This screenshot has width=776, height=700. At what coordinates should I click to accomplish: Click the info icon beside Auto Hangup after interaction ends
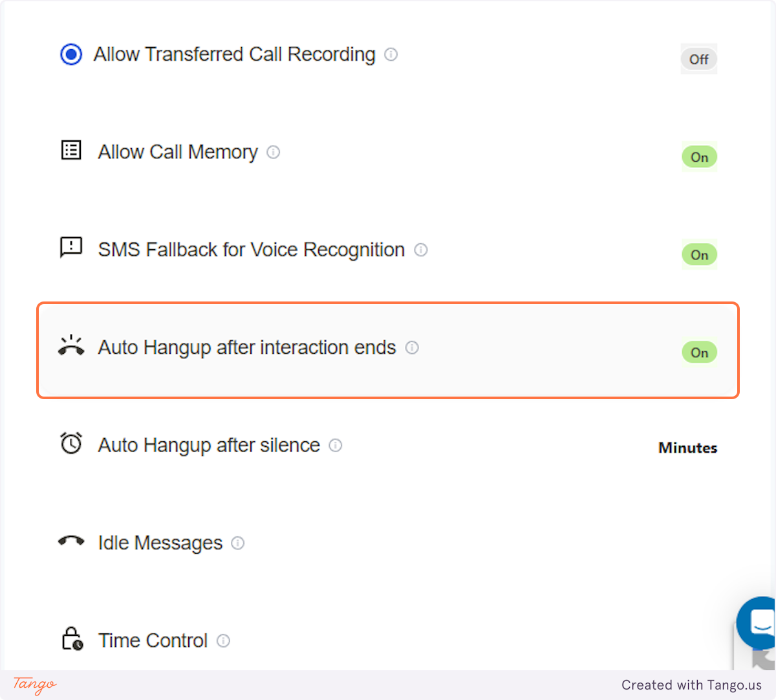(412, 347)
